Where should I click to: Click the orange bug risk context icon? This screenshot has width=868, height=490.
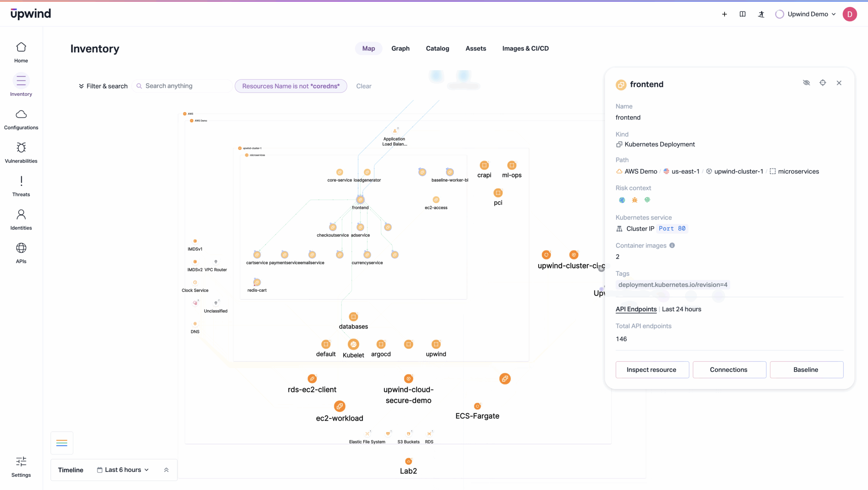coord(635,200)
